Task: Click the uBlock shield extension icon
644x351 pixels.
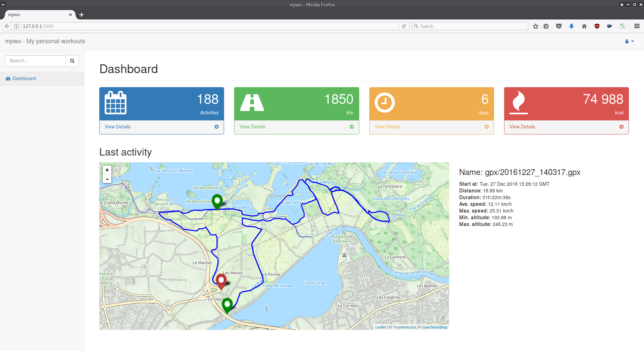Action: click(x=597, y=26)
